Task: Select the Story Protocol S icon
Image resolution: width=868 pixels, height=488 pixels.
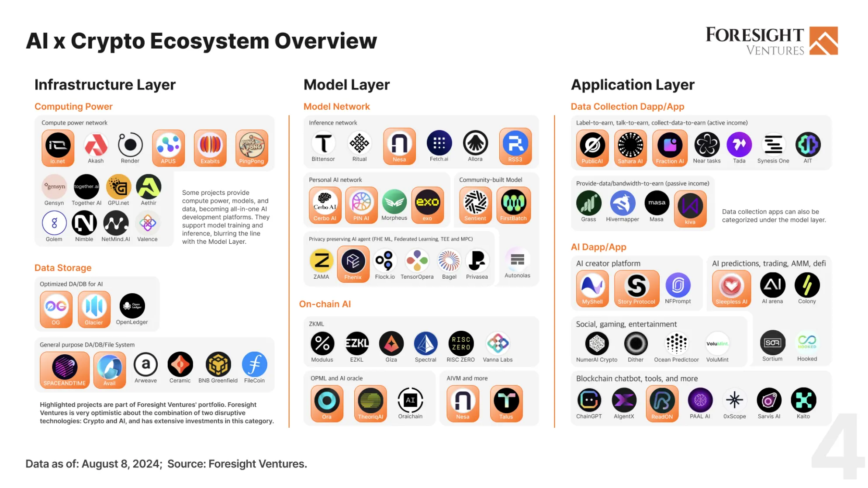Action: (x=636, y=285)
